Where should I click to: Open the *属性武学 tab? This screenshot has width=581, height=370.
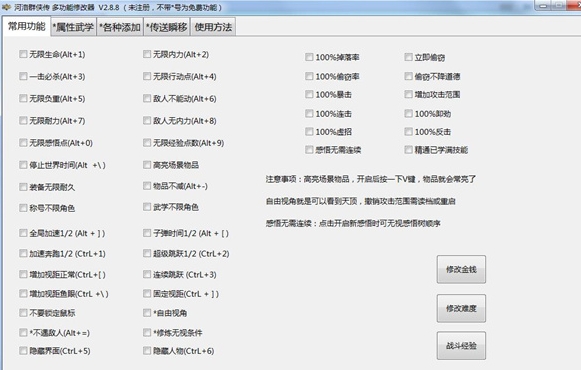[73, 27]
